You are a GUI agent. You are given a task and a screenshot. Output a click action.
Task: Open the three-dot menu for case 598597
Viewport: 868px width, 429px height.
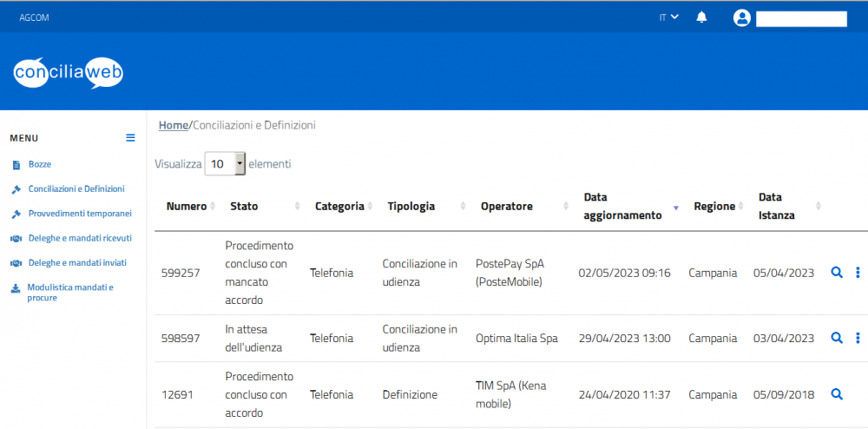pyautogui.click(x=858, y=338)
